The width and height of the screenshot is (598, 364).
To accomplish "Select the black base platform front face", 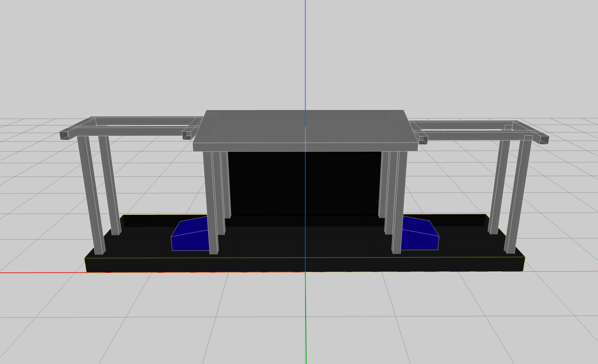I will pyautogui.click(x=305, y=265).
